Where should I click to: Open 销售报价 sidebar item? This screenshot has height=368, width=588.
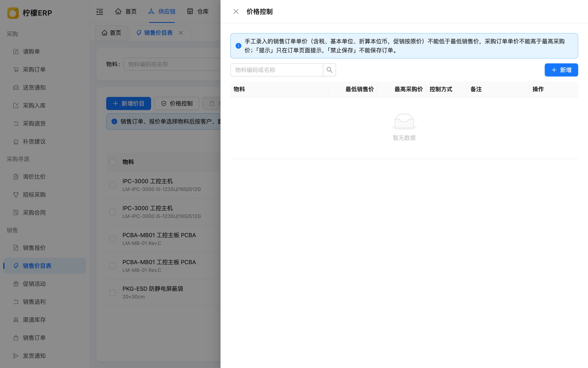[45, 248]
